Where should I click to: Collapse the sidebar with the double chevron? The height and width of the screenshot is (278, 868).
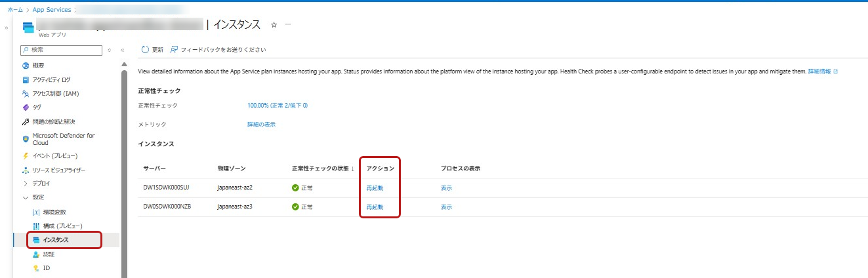point(122,50)
